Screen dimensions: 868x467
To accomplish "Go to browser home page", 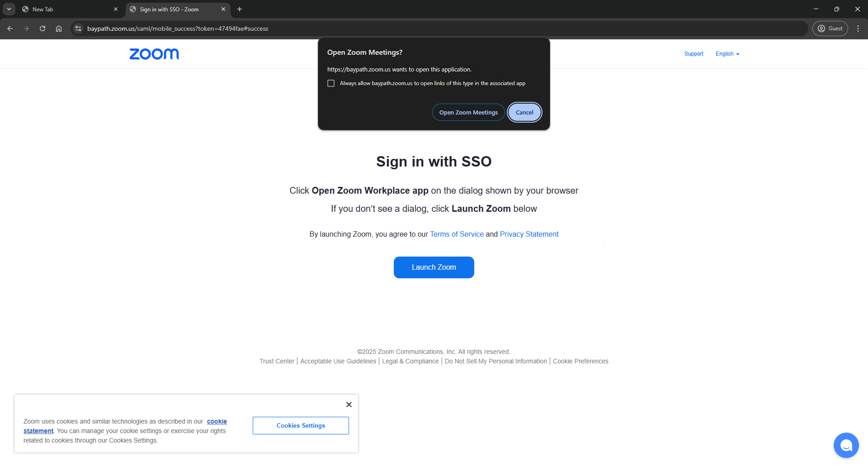I will [x=59, y=29].
